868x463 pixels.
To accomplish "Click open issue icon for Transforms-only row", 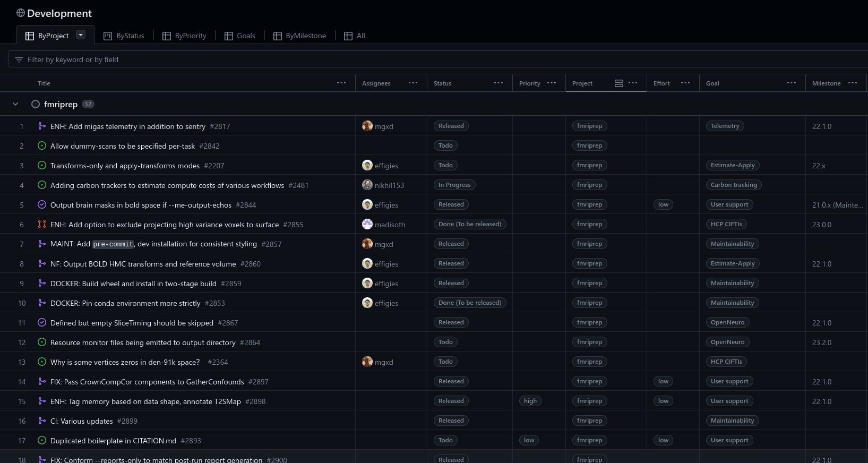I will click(42, 165).
